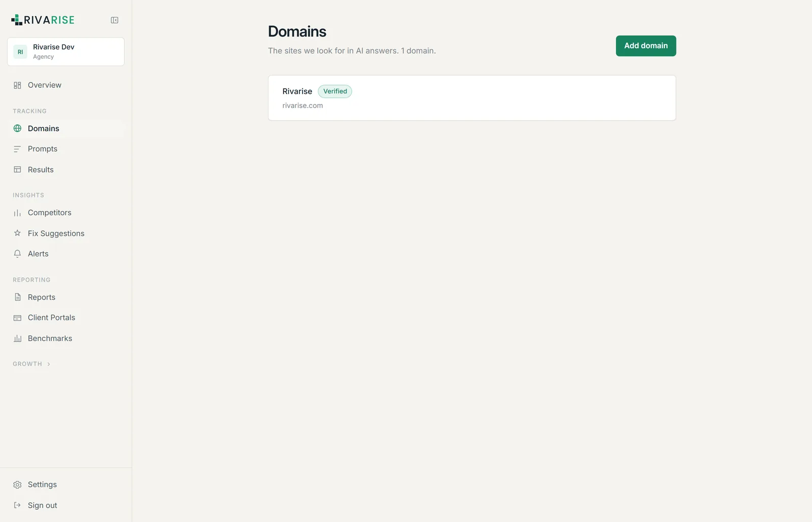Open the Rivarise domain card
This screenshot has height=522, width=812.
click(472, 98)
